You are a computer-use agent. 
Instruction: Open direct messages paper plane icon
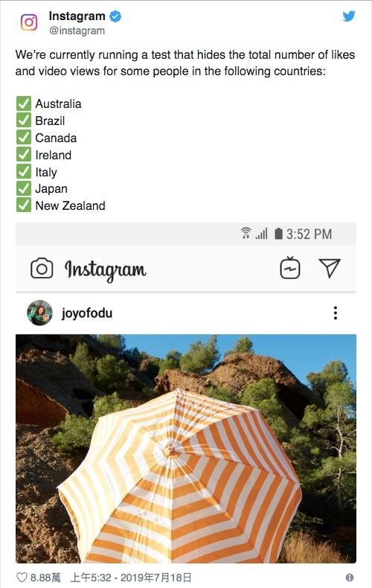(330, 268)
